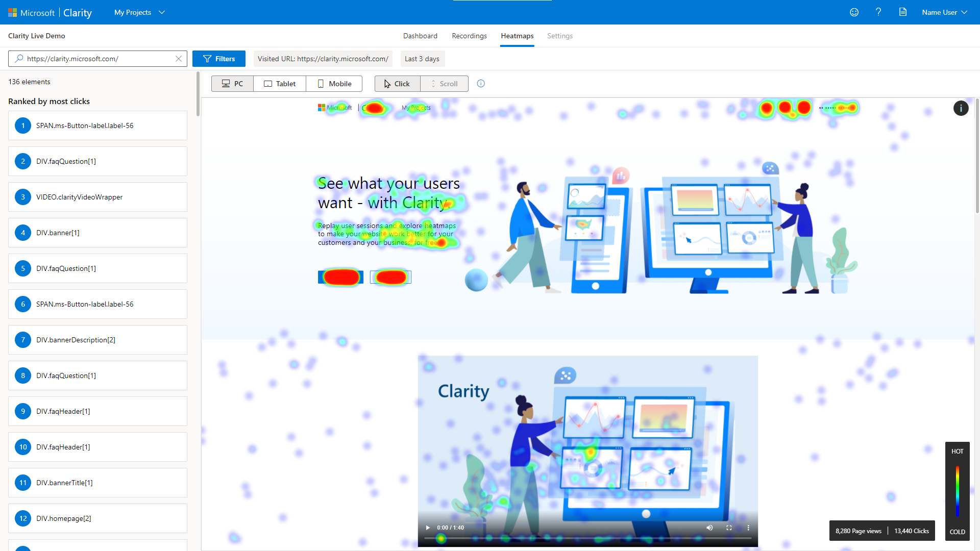980x551 pixels.
Task: Toggle Scroll heatmap mode
Action: (444, 84)
